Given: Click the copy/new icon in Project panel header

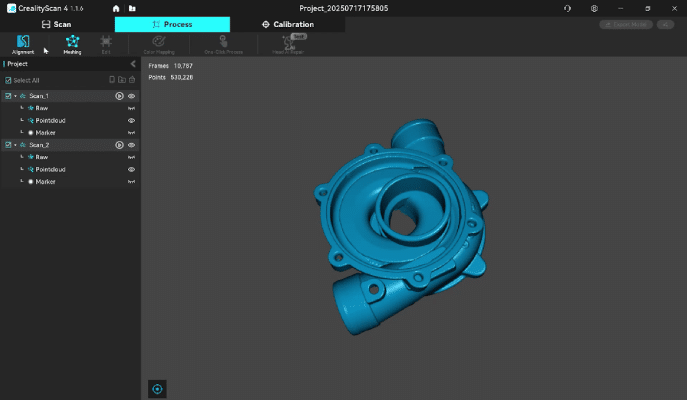Looking at the screenshot, I should coord(112,80).
